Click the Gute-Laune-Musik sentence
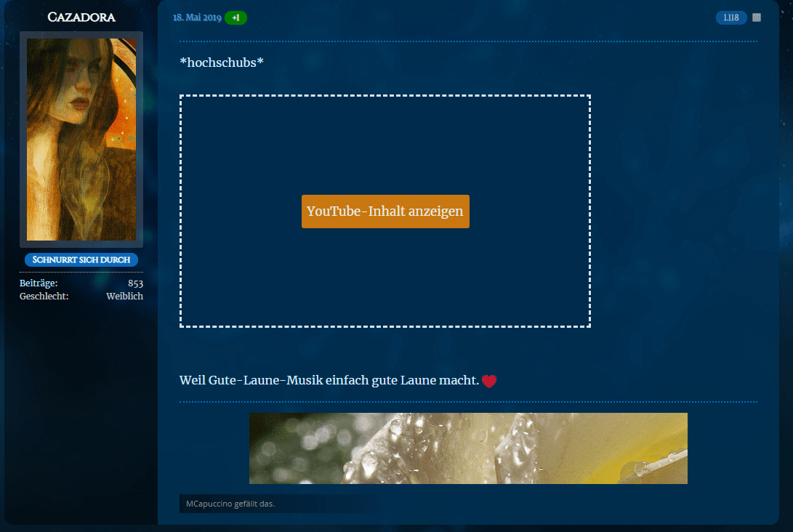Screen dimensions: 793x532 (x=329, y=381)
